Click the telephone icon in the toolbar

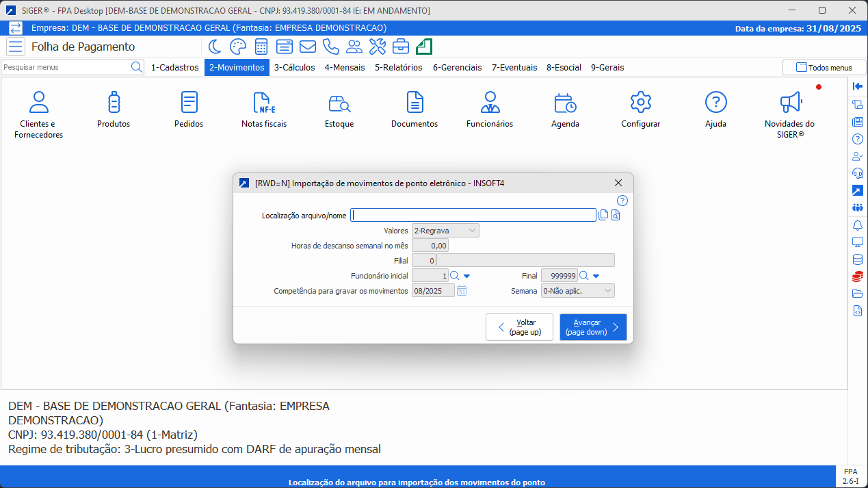[x=331, y=47]
